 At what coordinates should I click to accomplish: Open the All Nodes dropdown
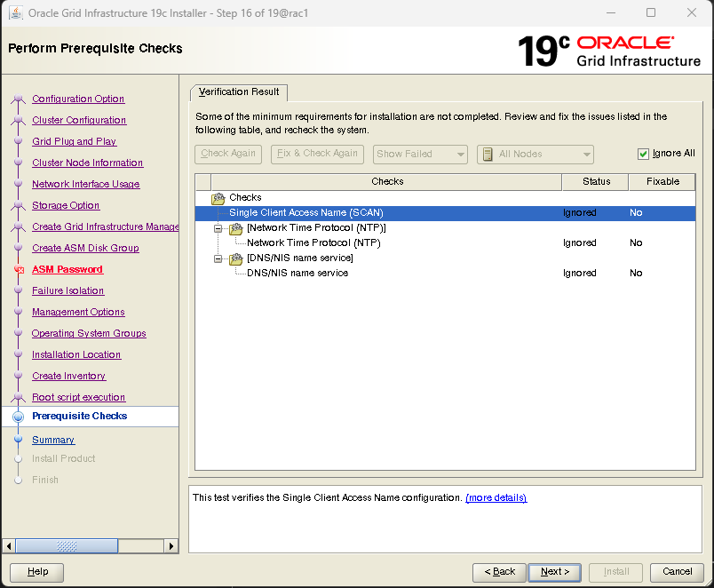pyautogui.click(x=535, y=154)
